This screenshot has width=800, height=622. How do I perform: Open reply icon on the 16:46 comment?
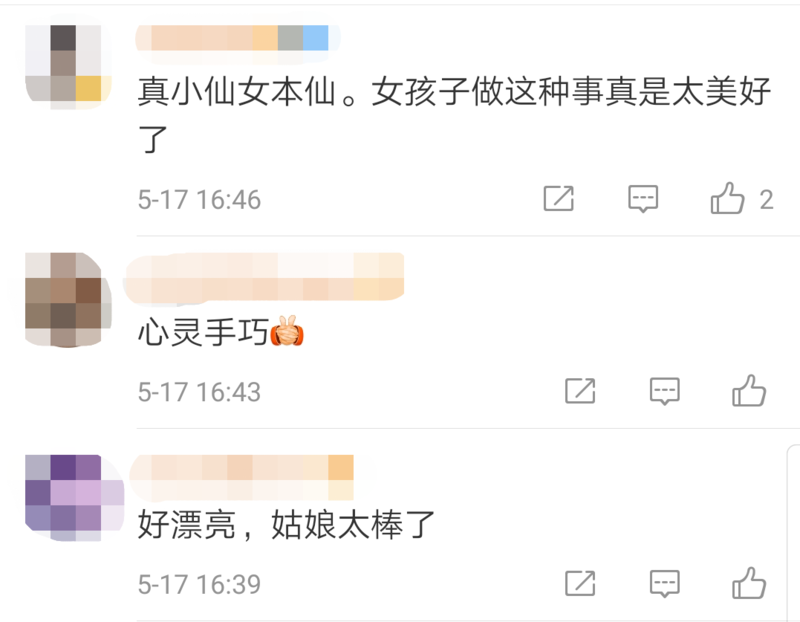tap(643, 199)
